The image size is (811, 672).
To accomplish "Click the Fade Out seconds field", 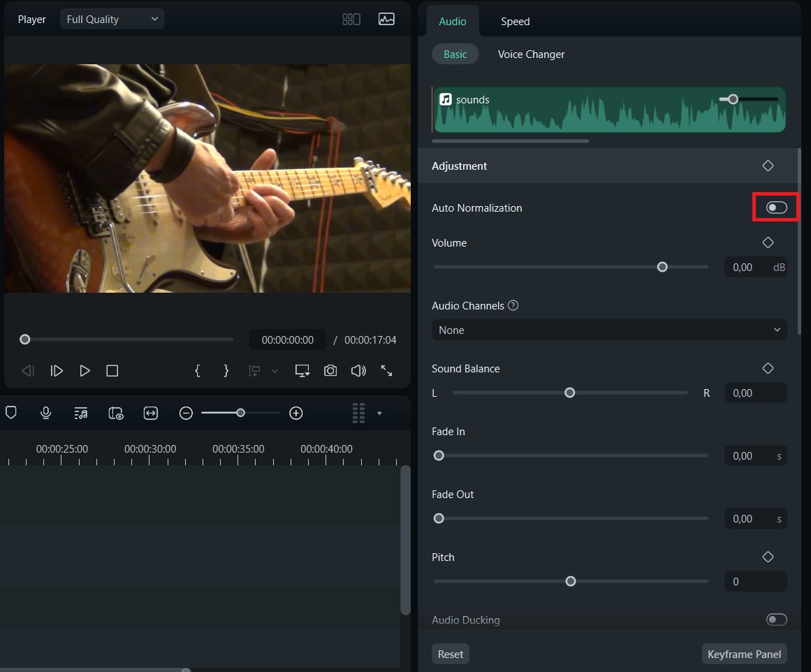I will point(756,519).
